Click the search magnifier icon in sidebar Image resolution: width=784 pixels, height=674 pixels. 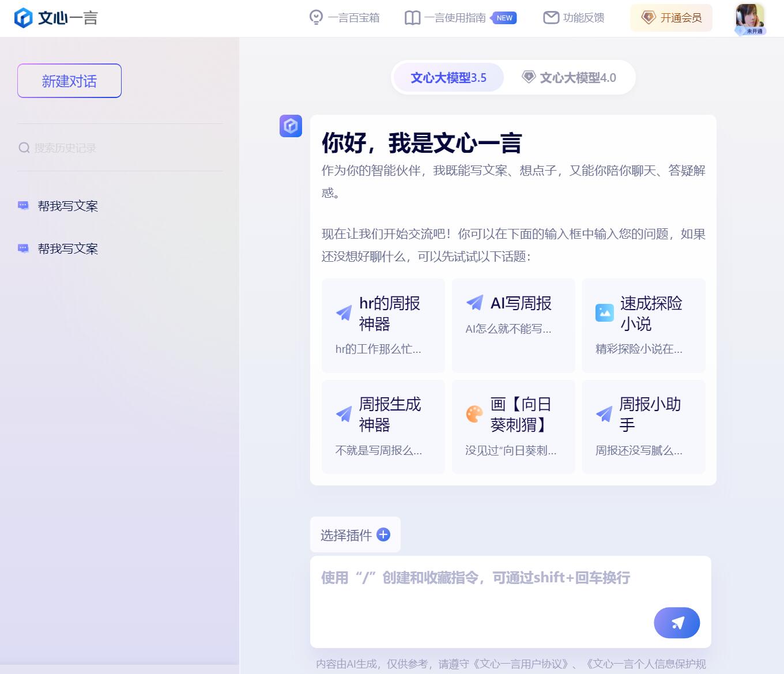point(24,148)
